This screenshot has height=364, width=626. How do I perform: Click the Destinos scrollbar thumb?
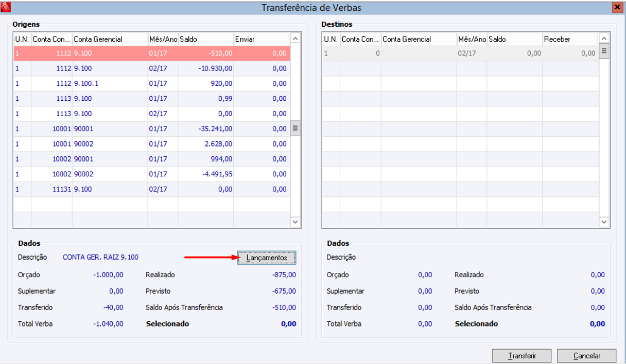604,51
